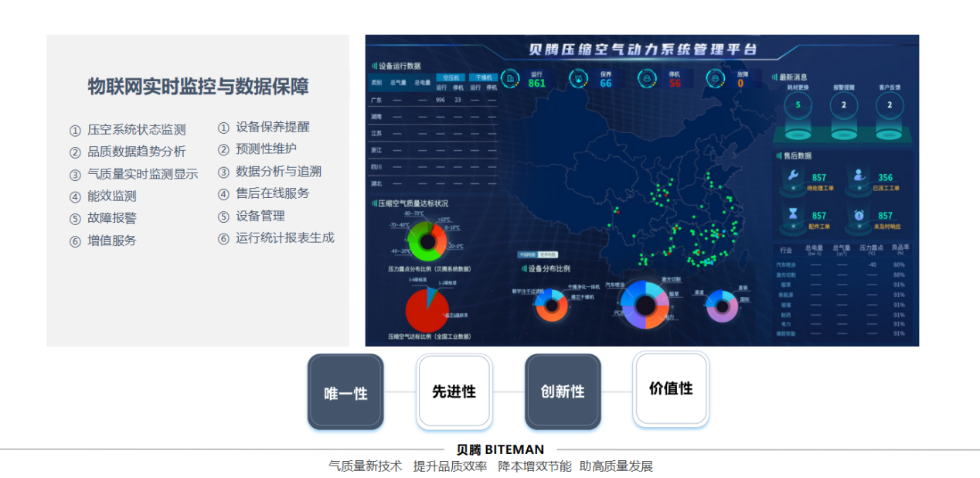Click the 耗材更换 counter circle
Image resolution: width=980 pixels, height=478 pixels.
(798, 105)
